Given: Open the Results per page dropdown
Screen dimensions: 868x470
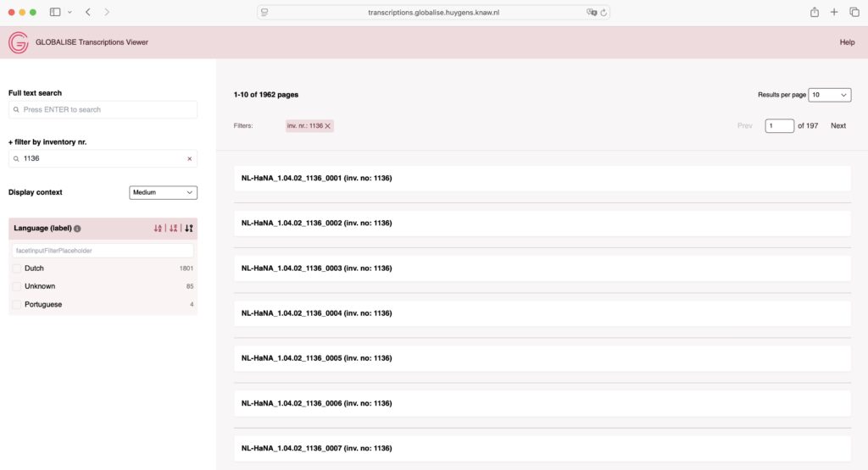Looking at the screenshot, I should tap(829, 95).
